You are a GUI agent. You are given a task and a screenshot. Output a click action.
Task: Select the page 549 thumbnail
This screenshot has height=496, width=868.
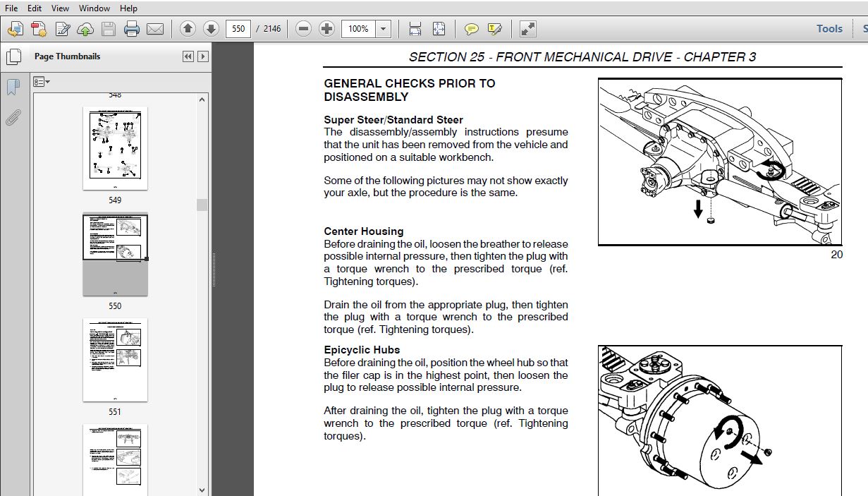pos(115,147)
